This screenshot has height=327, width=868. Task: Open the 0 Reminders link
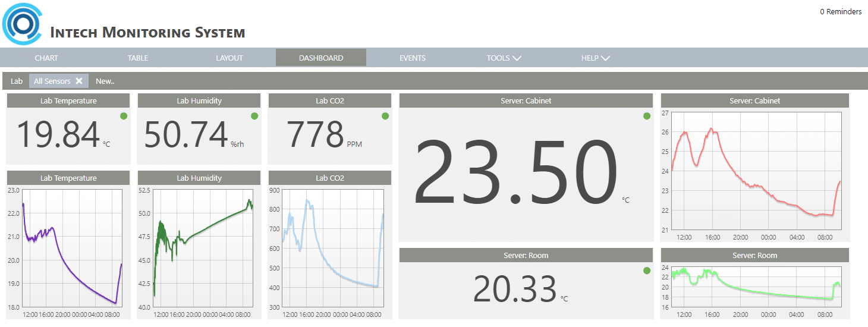pos(841,11)
